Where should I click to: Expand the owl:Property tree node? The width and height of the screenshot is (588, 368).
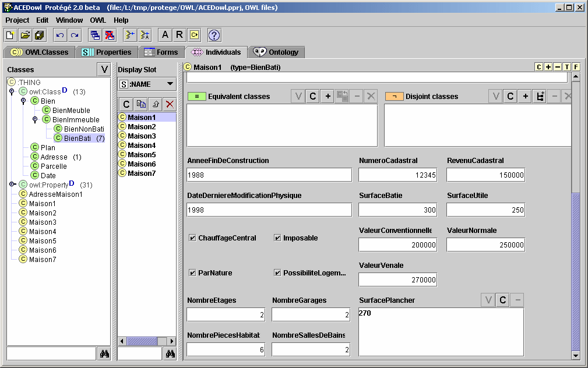pos(12,185)
